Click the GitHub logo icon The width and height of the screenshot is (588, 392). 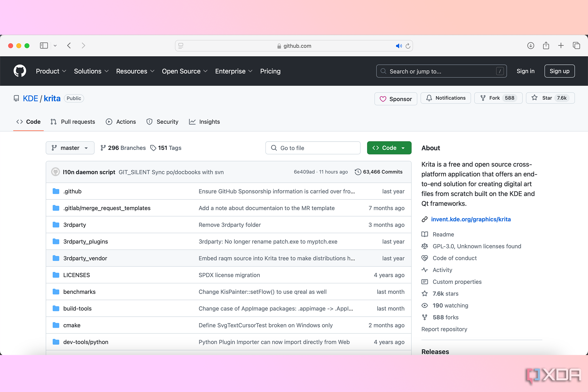pos(19,71)
